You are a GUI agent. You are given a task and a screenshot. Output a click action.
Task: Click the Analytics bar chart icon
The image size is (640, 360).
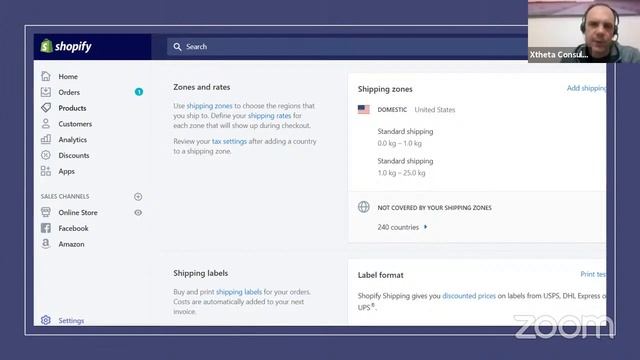pos(46,139)
